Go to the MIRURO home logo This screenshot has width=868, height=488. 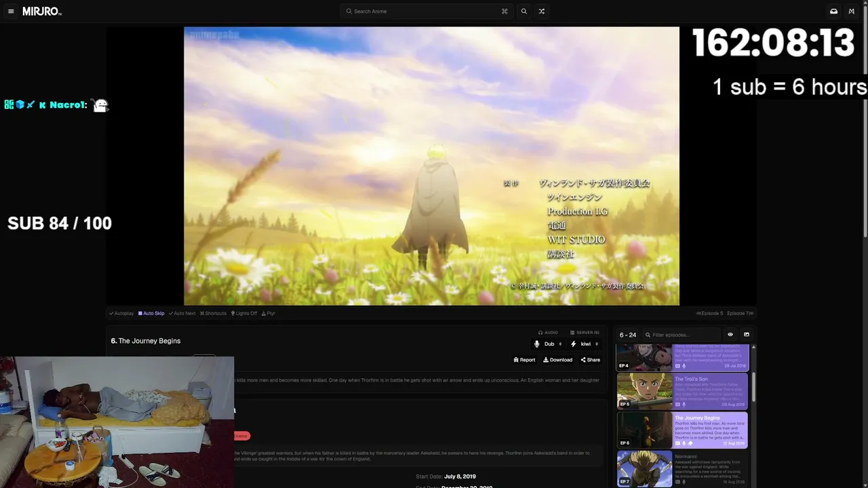coord(42,12)
